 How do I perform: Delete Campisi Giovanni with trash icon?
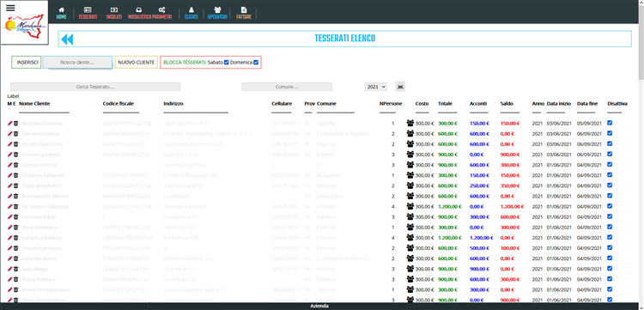(x=15, y=238)
